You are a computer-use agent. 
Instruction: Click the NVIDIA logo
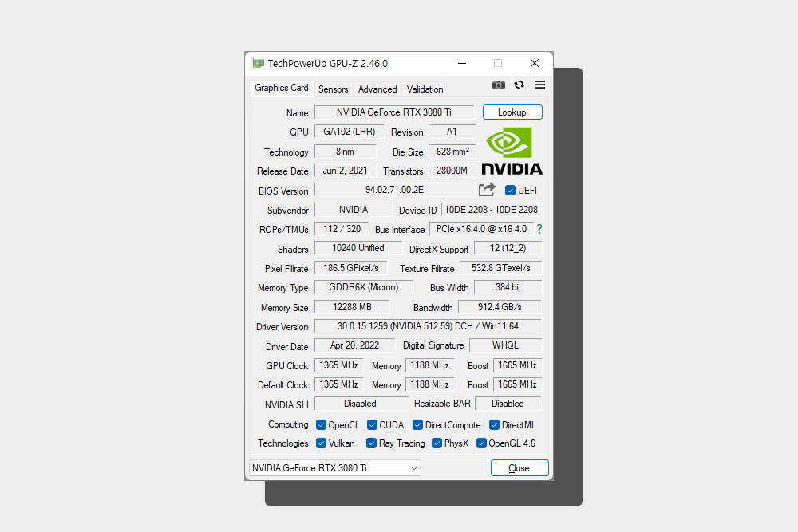pos(512,151)
